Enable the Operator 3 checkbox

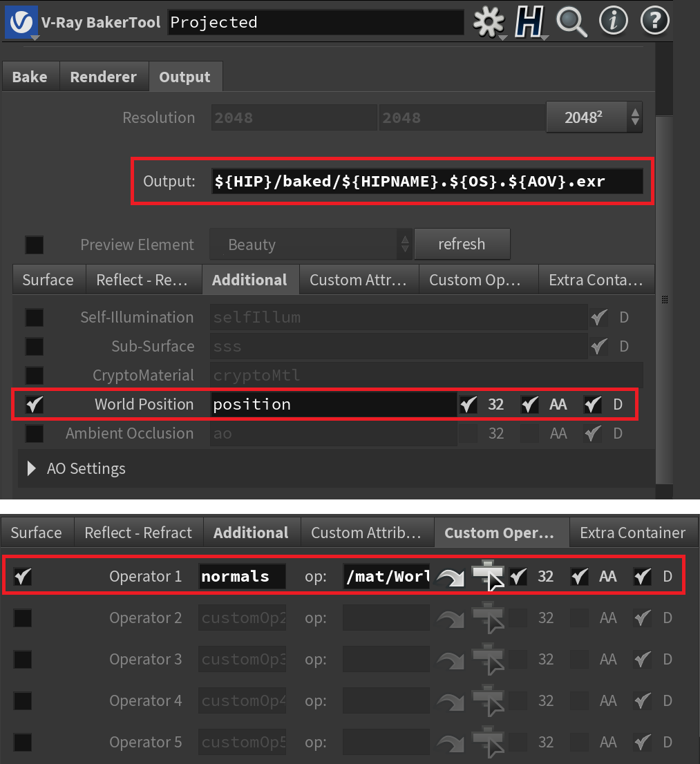tap(22, 659)
